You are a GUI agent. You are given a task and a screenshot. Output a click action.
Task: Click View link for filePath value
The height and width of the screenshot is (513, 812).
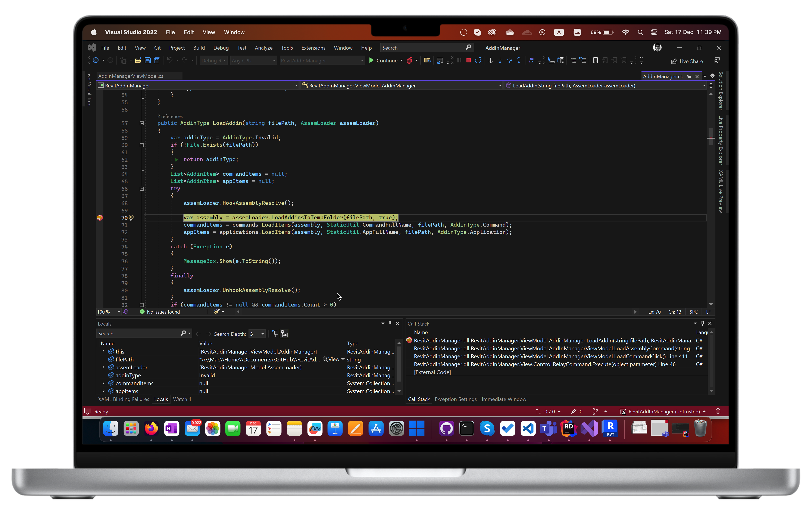pyautogui.click(x=333, y=360)
